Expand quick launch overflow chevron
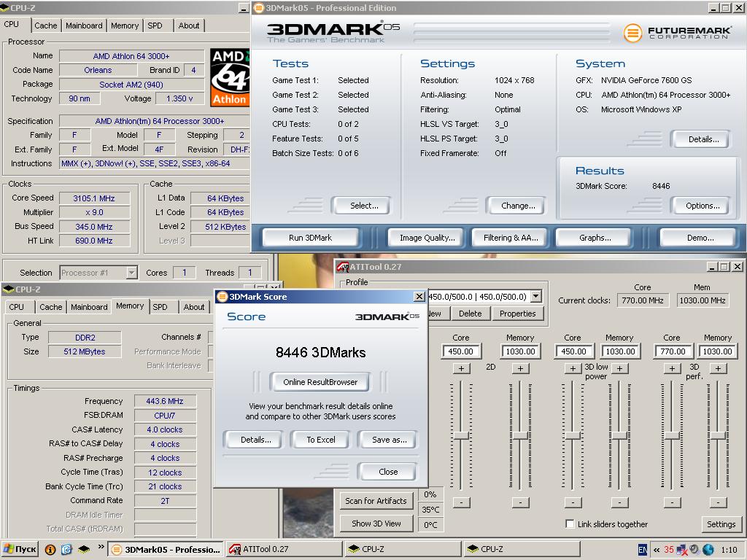Image resolution: width=747 pixels, height=560 pixels. 101,547
